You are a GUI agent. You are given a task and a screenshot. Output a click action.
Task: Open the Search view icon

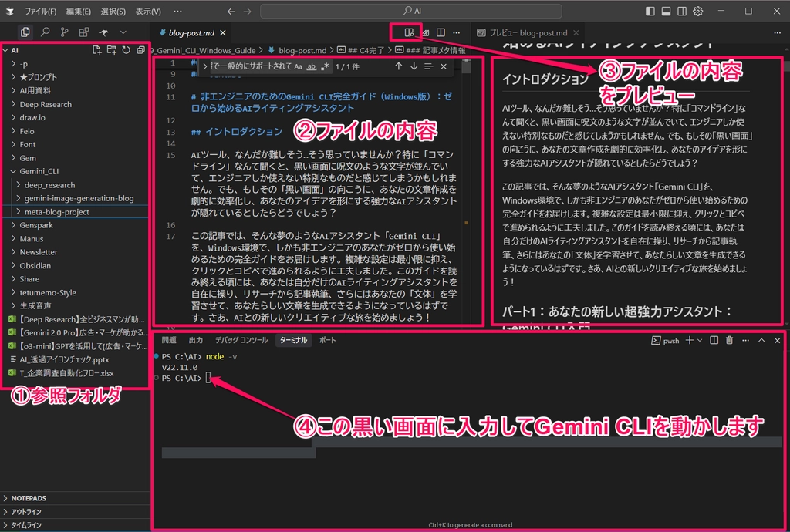(45, 32)
